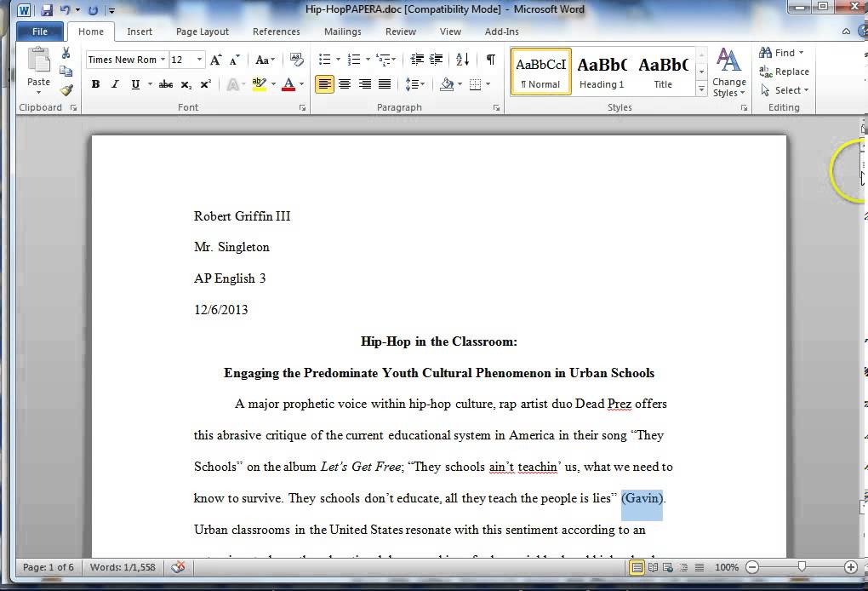Open the font name dropdown
868x591 pixels.
click(163, 60)
